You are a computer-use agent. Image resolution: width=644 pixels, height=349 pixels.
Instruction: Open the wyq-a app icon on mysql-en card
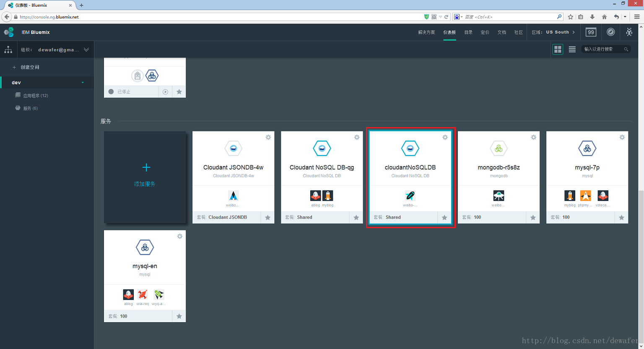pyautogui.click(x=159, y=294)
